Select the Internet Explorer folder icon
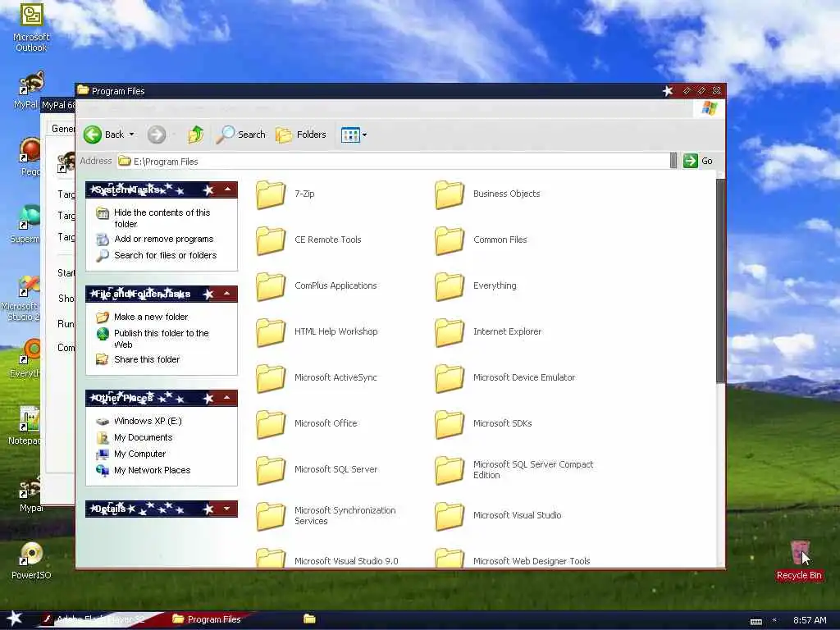The width and height of the screenshot is (840, 630). click(449, 331)
